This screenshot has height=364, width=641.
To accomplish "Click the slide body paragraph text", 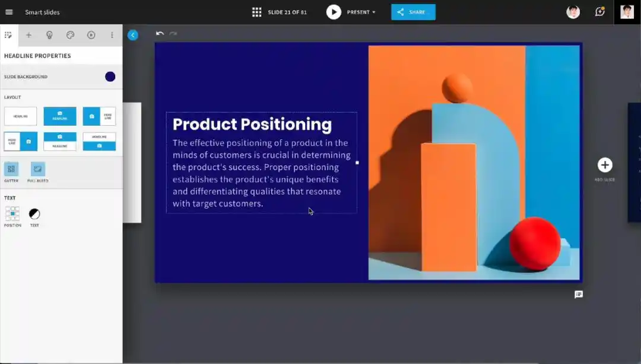I will click(262, 173).
